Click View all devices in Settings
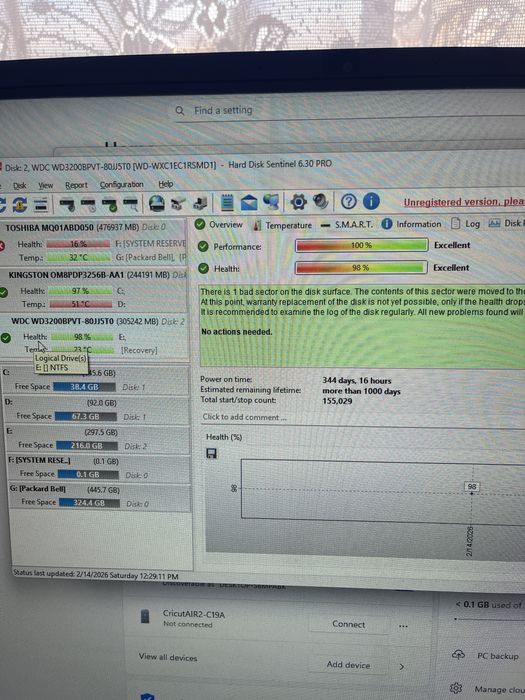Screen dimensions: 525x700 pos(168,657)
